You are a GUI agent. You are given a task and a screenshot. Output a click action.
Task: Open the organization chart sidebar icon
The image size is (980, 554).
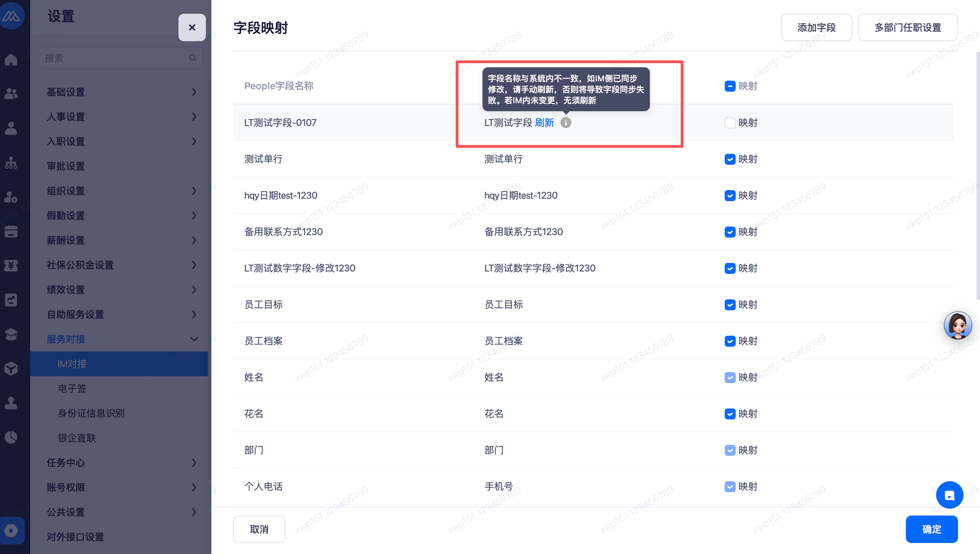click(11, 163)
